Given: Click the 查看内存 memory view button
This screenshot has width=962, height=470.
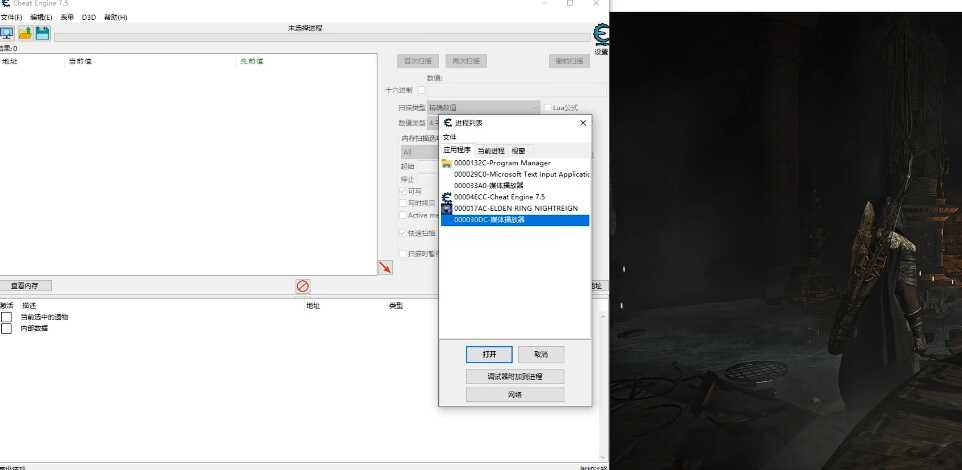Looking at the screenshot, I should coord(25,286).
